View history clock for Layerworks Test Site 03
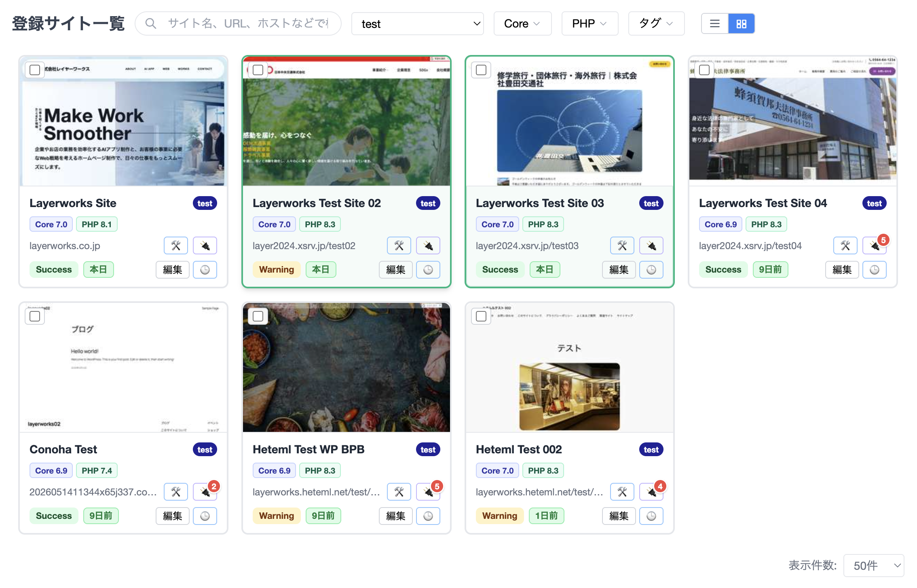Screen dimensions: 917x588 (651, 270)
